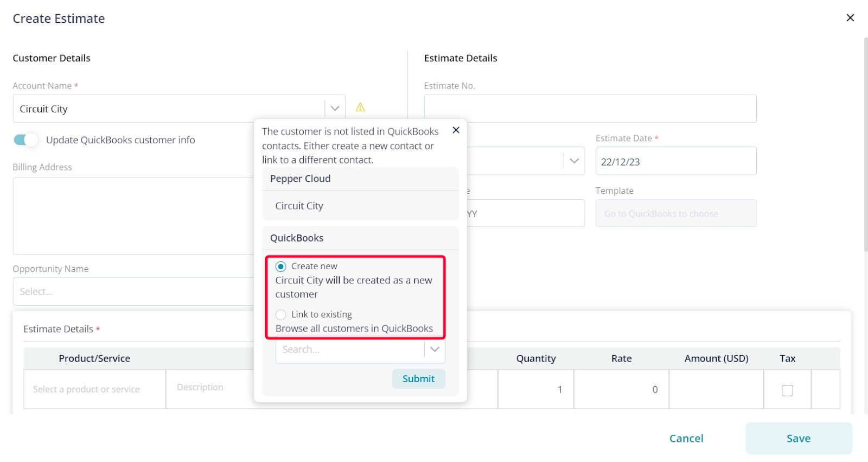Close the Create Estimate dialog

tap(850, 18)
